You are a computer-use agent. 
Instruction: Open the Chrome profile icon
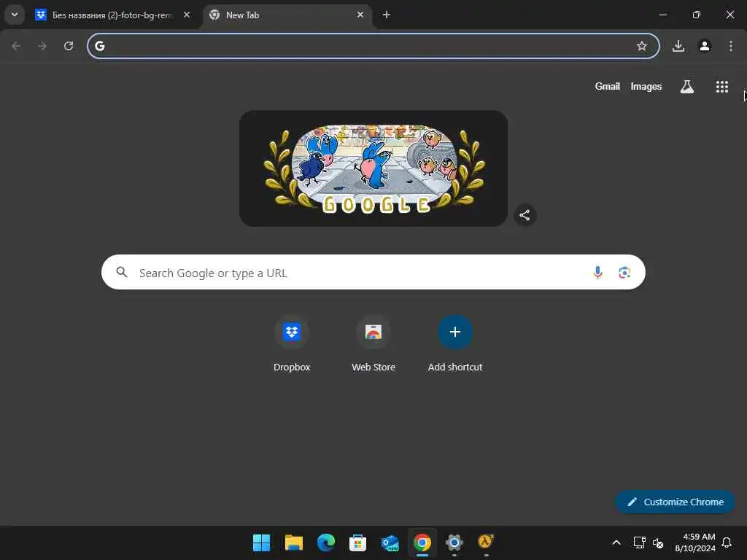(x=705, y=46)
